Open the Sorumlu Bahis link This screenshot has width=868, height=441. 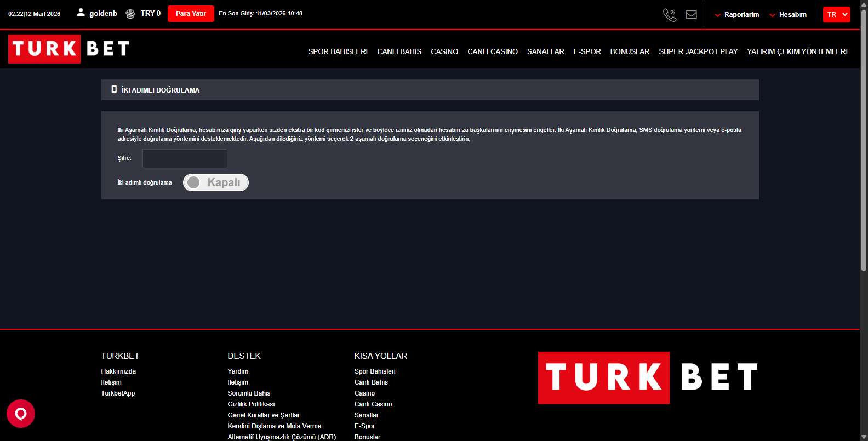pos(249,393)
